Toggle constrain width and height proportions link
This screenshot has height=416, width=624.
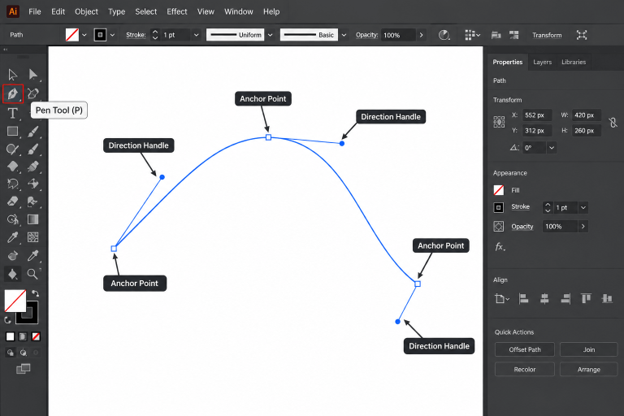pyautogui.click(x=613, y=123)
